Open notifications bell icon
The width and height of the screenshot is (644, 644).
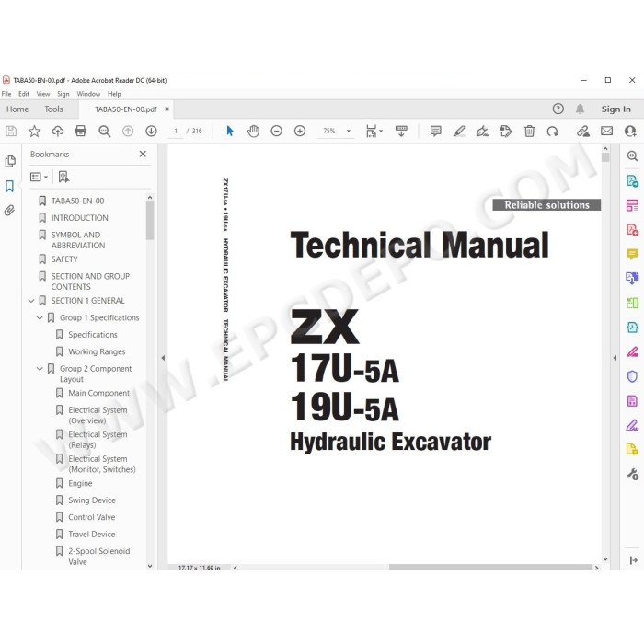(x=580, y=109)
